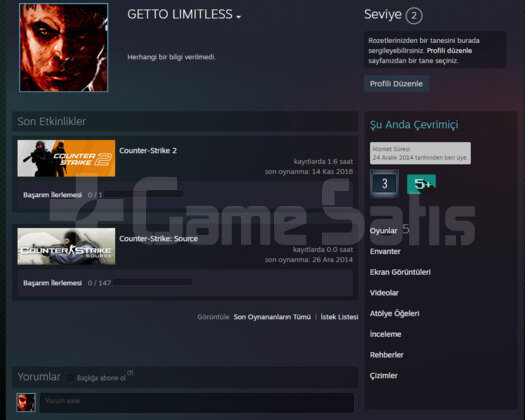This screenshot has width=525, height=420.
Task: Click 'son oynanma: 26 Ara 2014' text
Action: (309, 260)
